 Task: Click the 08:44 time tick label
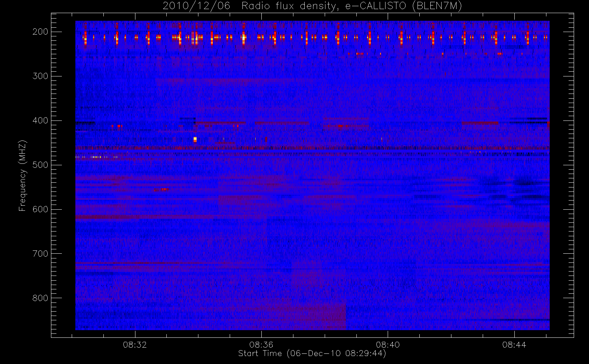click(x=514, y=345)
